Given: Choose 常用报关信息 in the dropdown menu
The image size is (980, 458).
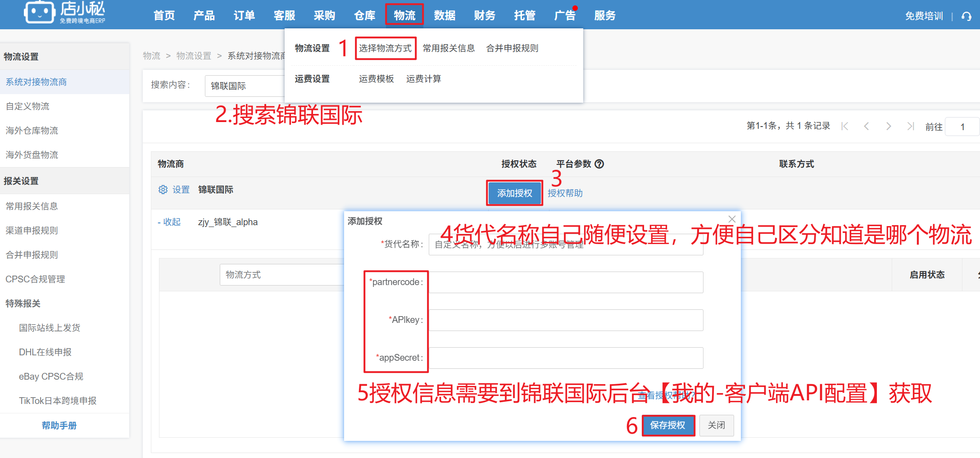Looking at the screenshot, I should pos(449,48).
